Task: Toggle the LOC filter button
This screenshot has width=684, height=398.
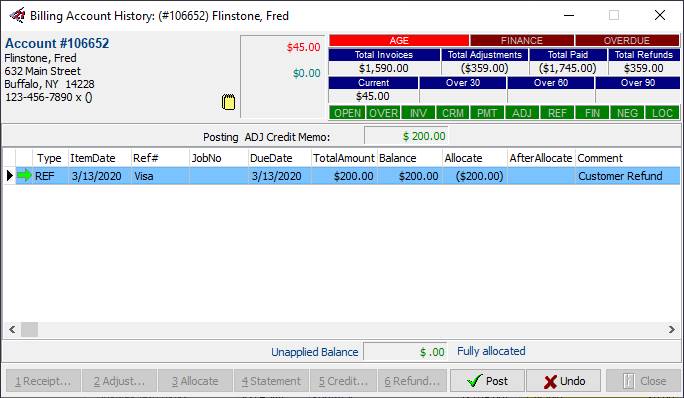Action: point(662,113)
